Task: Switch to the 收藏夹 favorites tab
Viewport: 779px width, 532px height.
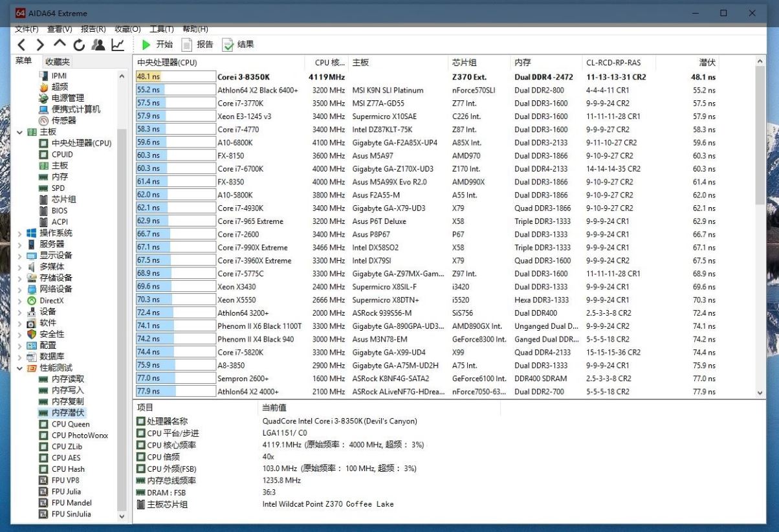Action: coord(57,61)
